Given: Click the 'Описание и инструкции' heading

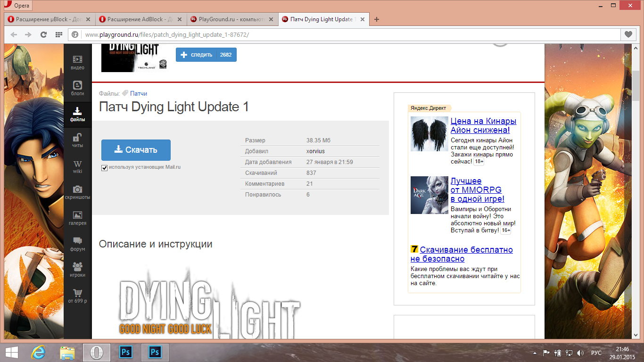Looking at the screenshot, I should click(x=156, y=244).
